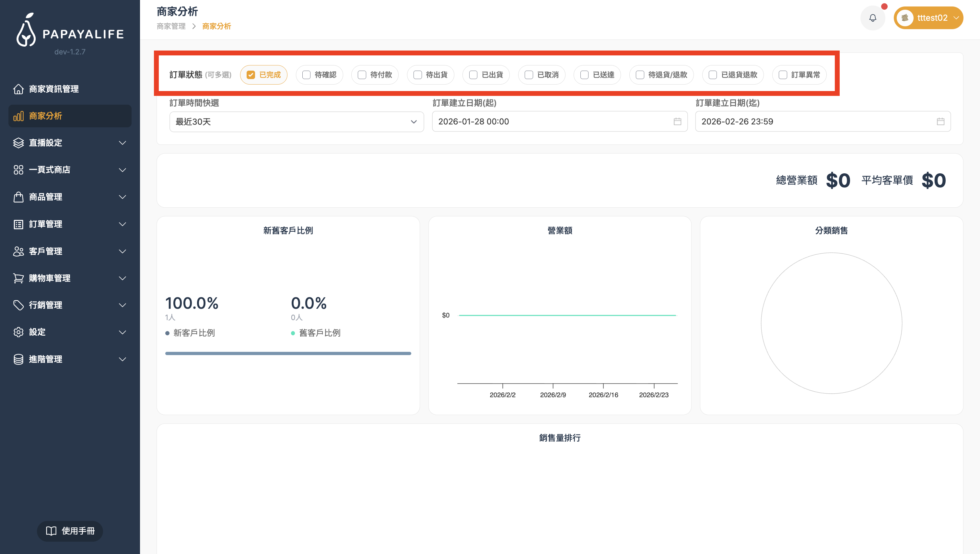Open the 使用手冊 user manual button
The width and height of the screenshot is (980, 554).
pos(70,531)
